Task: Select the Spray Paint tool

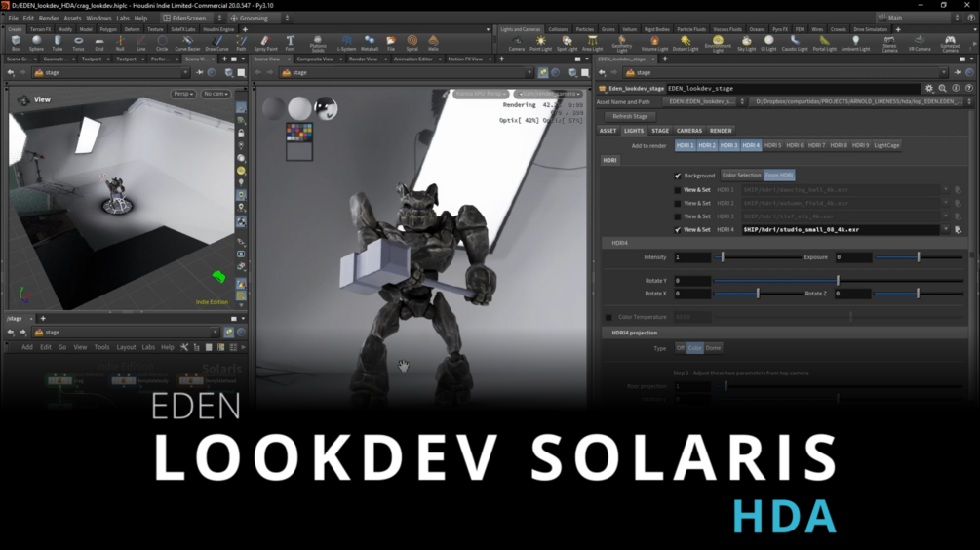Action: [x=265, y=43]
